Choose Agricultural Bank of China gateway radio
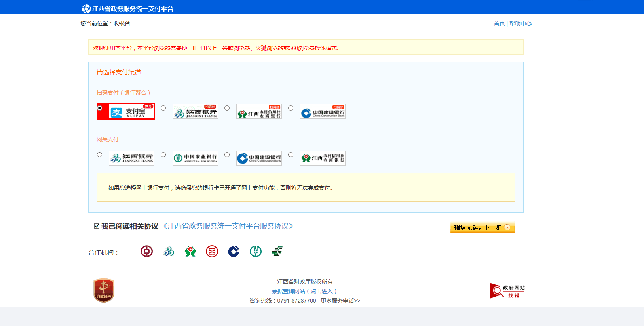 (163, 155)
